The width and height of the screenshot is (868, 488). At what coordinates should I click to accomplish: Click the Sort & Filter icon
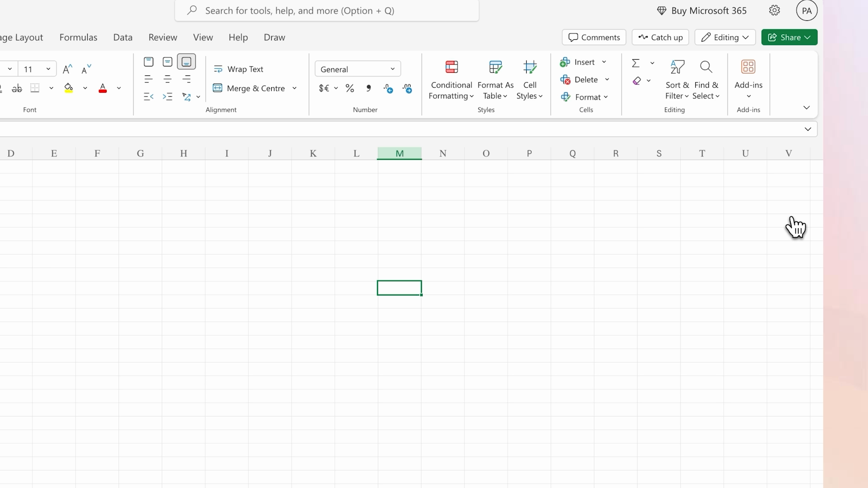pyautogui.click(x=677, y=67)
